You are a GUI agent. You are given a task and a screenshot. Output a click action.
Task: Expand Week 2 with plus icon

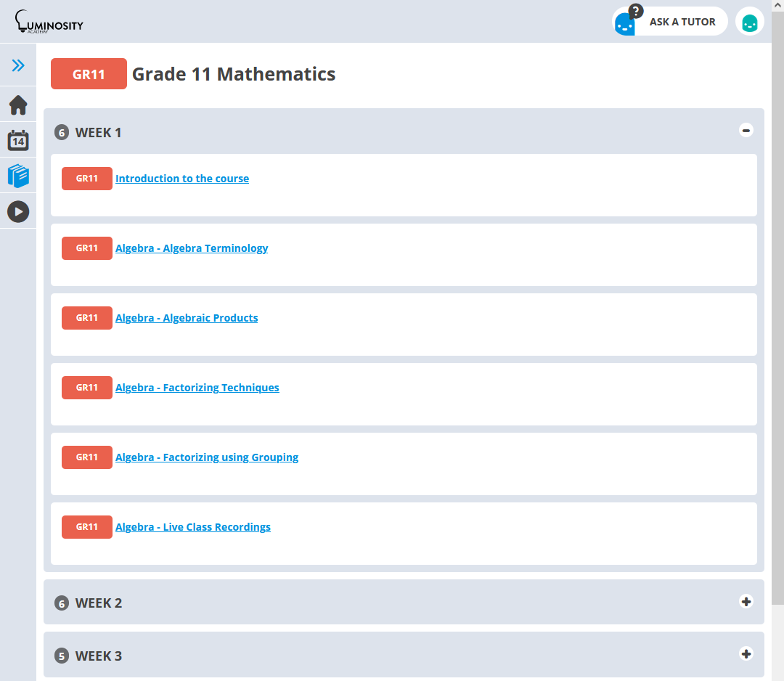click(x=746, y=601)
